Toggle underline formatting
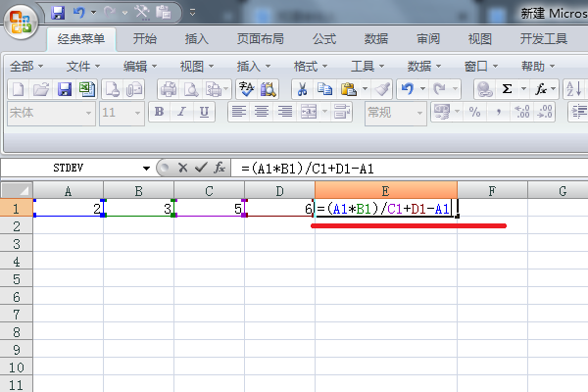Image resolution: width=588 pixels, height=392 pixels. tap(204, 112)
